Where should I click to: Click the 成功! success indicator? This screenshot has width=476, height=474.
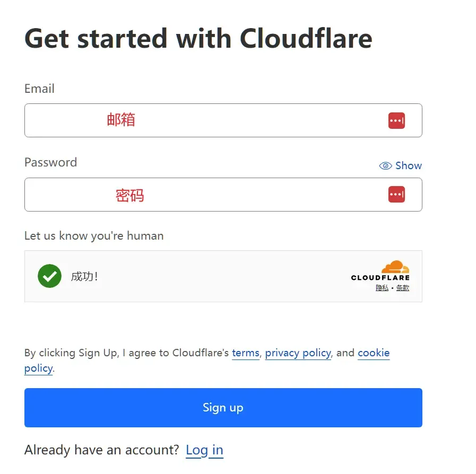point(85,276)
